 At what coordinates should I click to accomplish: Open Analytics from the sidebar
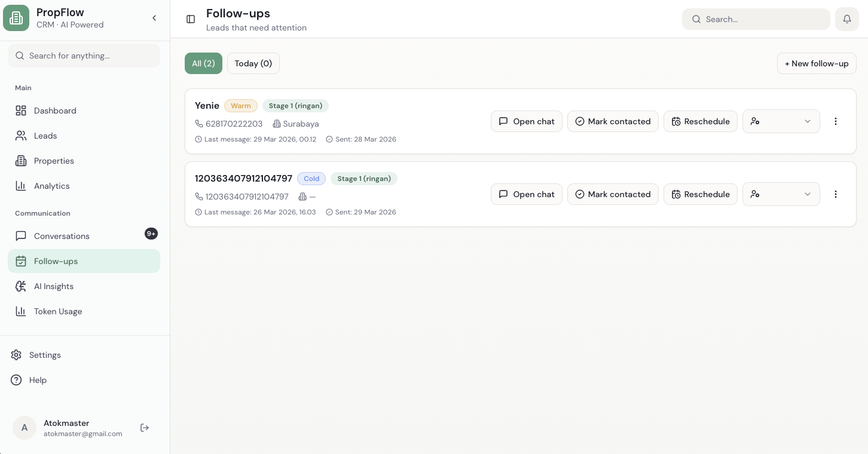pos(84,186)
